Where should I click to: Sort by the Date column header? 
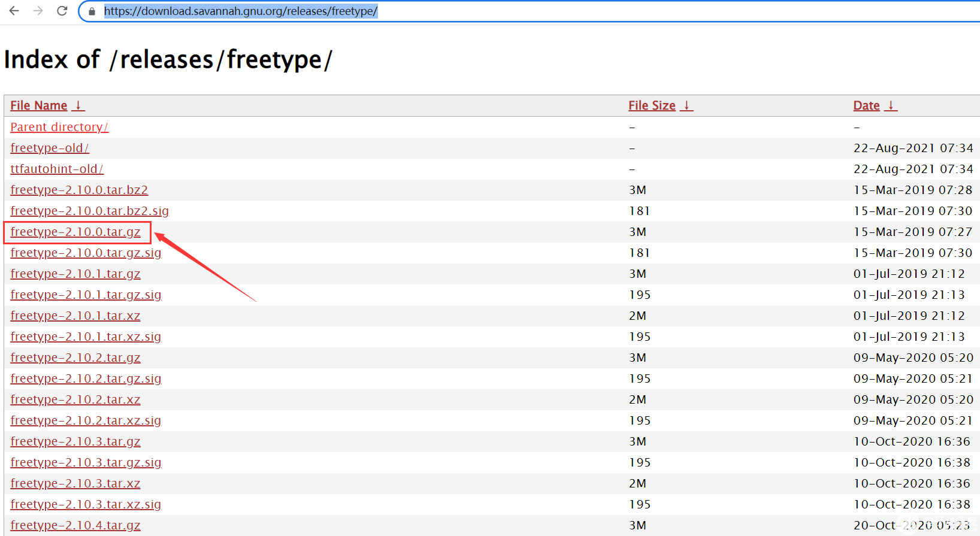pos(866,105)
